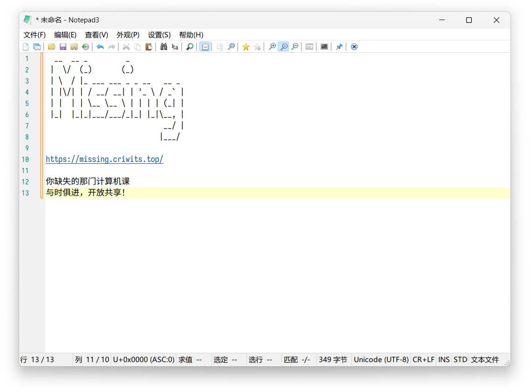This screenshot has height=392, width=532.
Task: Open Find with the binoculars icon
Action: (x=164, y=47)
